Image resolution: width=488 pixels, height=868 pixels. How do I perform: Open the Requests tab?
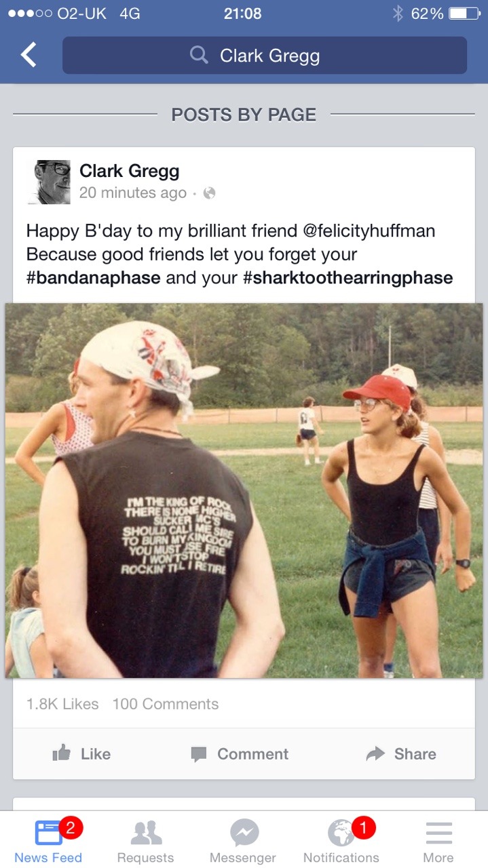[x=145, y=841]
